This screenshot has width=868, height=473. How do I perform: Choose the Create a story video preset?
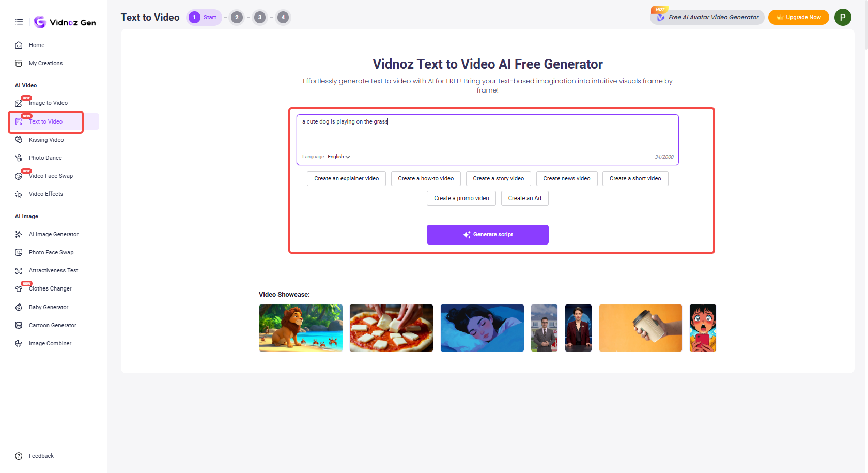pos(498,178)
